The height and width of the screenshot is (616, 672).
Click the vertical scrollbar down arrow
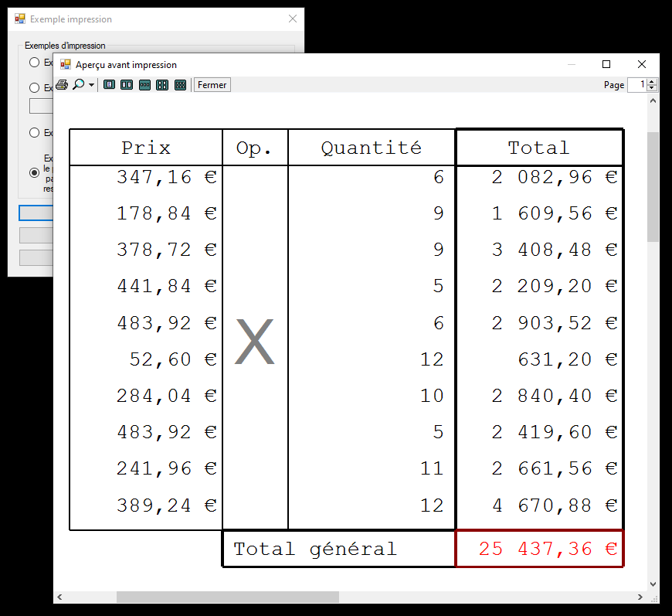[653, 584]
